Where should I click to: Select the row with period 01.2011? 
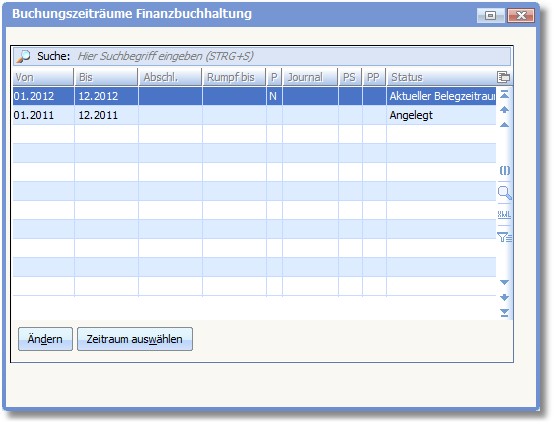pyautogui.click(x=254, y=115)
